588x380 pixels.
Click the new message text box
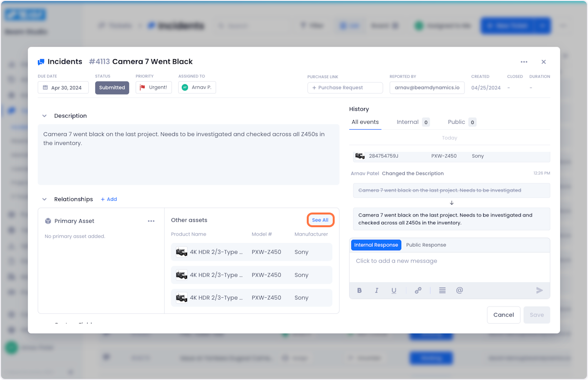click(x=449, y=267)
